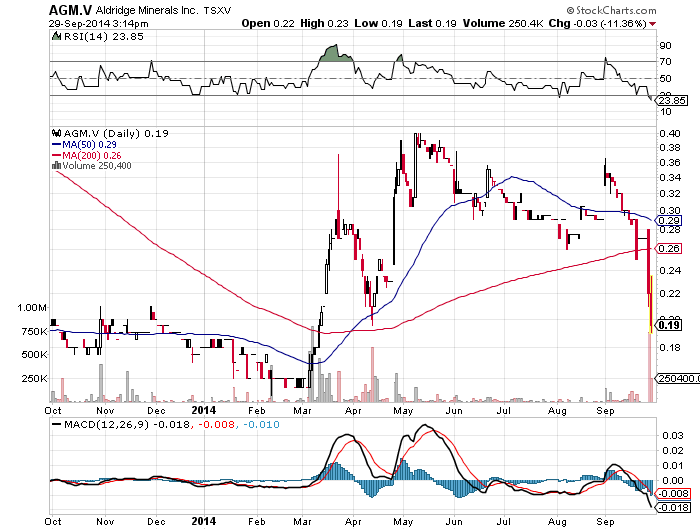The width and height of the screenshot is (700, 530).
Task: Click the 0.00 MACD axis label
Action: (673, 480)
